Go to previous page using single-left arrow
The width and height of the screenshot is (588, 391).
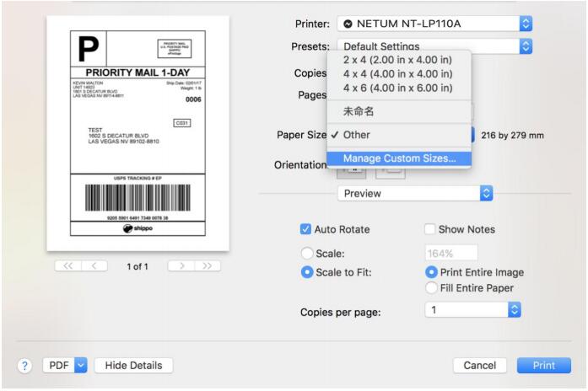tap(94, 265)
